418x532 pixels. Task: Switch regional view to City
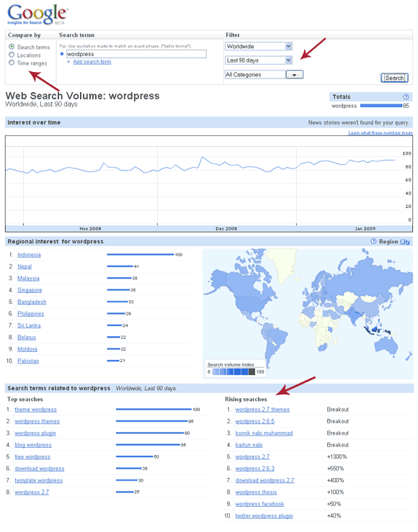click(x=405, y=242)
